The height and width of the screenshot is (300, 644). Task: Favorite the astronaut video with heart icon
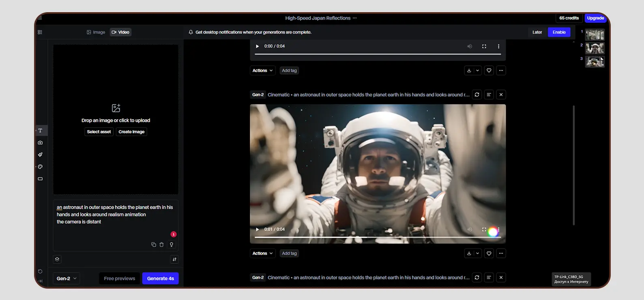pyautogui.click(x=489, y=253)
